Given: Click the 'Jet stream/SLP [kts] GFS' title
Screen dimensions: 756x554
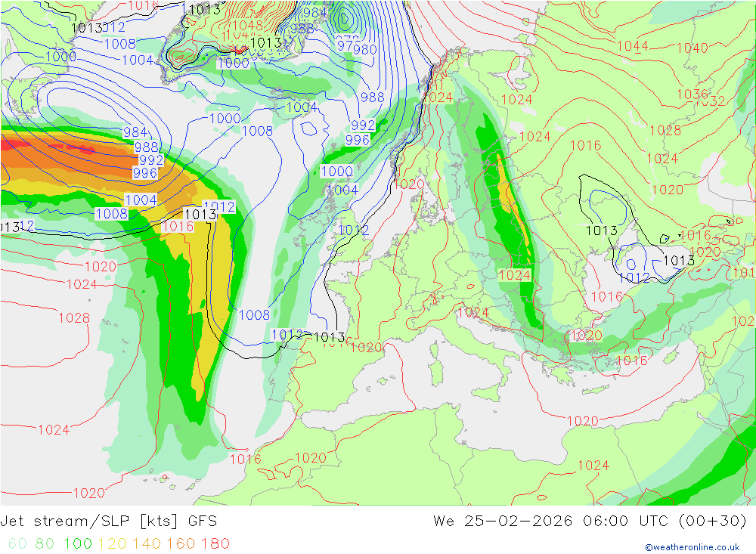Looking at the screenshot, I should coord(108,522).
